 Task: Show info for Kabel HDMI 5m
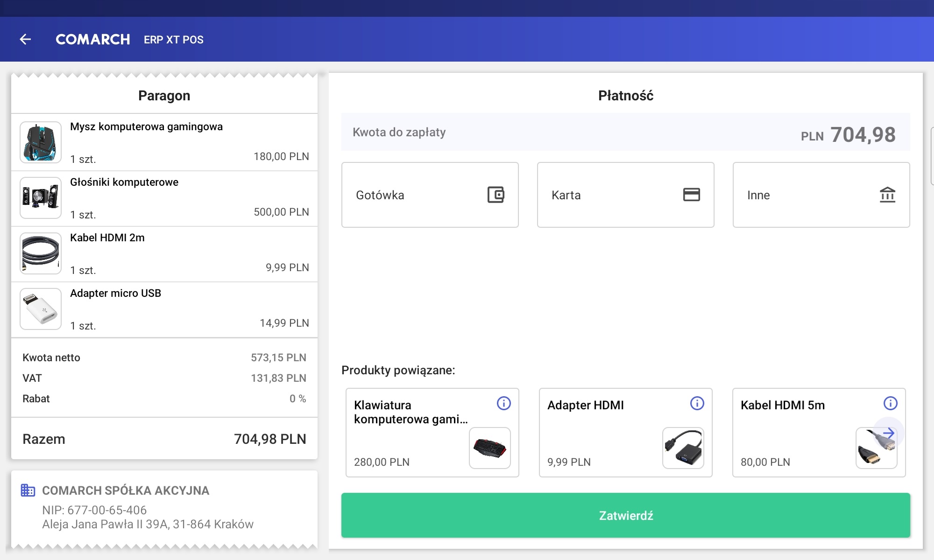coord(890,403)
